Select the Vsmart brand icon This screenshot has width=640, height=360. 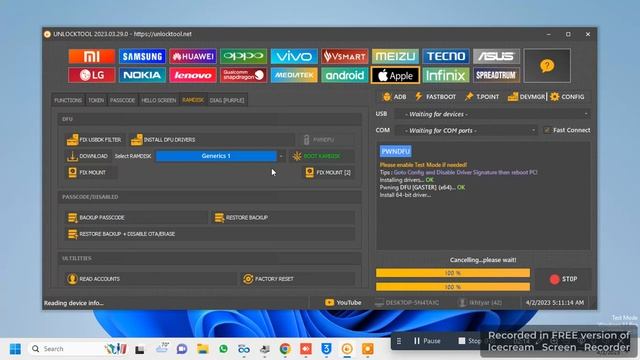click(x=344, y=56)
